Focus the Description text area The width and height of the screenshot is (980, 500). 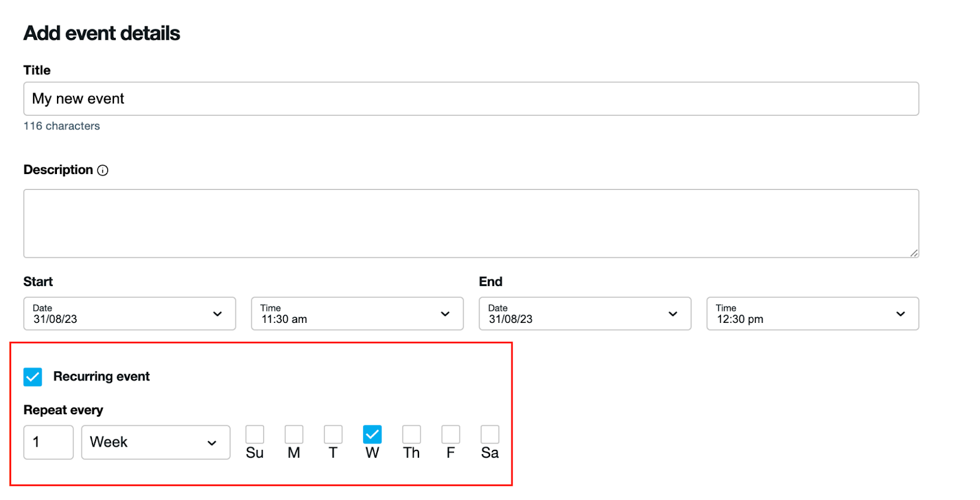point(470,223)
